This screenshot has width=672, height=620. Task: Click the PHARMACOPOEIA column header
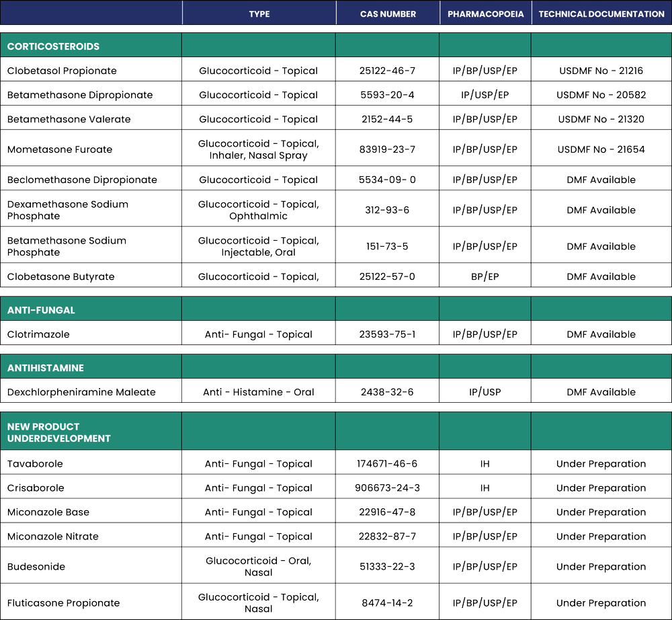485,13
